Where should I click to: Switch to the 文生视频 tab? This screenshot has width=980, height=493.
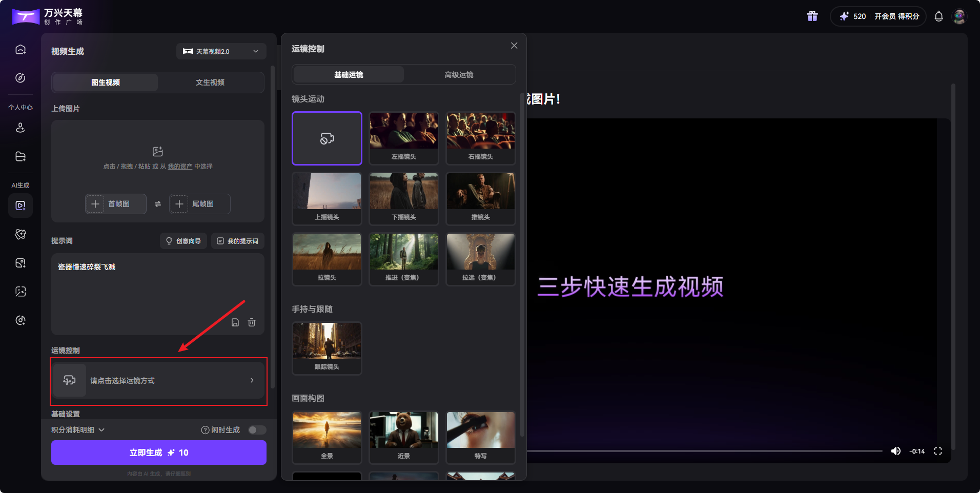click(210, 83)
